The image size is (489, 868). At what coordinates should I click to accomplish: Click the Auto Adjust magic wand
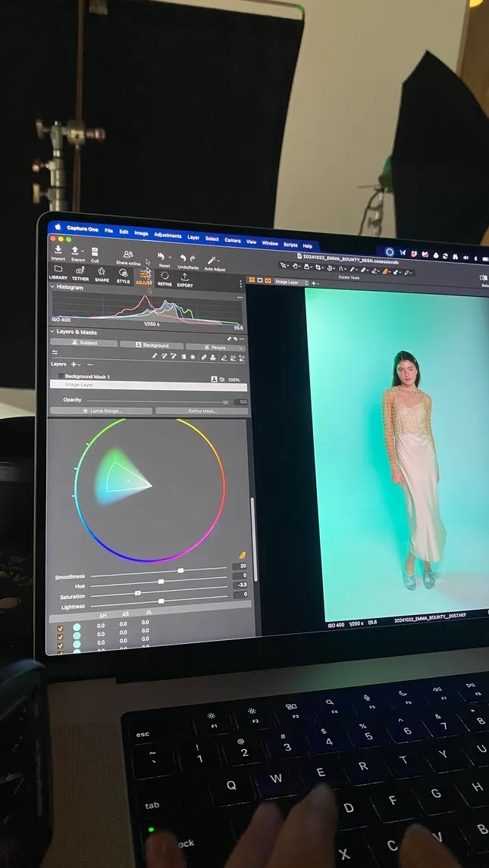[212, 260]
